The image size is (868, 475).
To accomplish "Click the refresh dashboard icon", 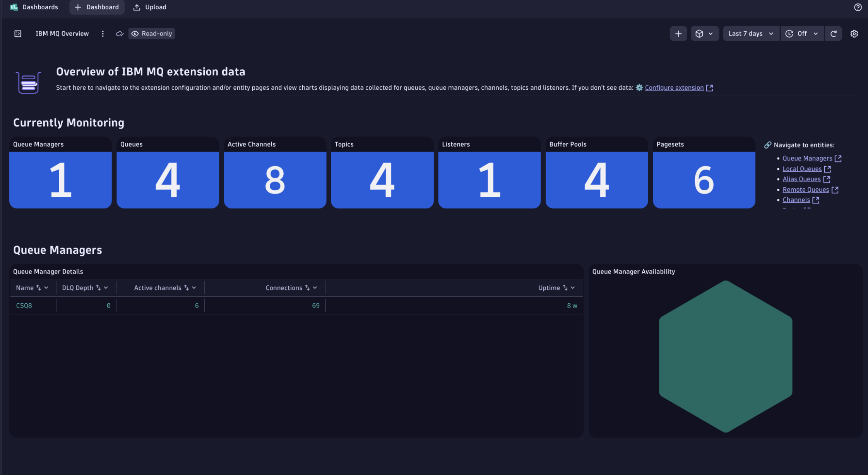I will pos(834,34).
